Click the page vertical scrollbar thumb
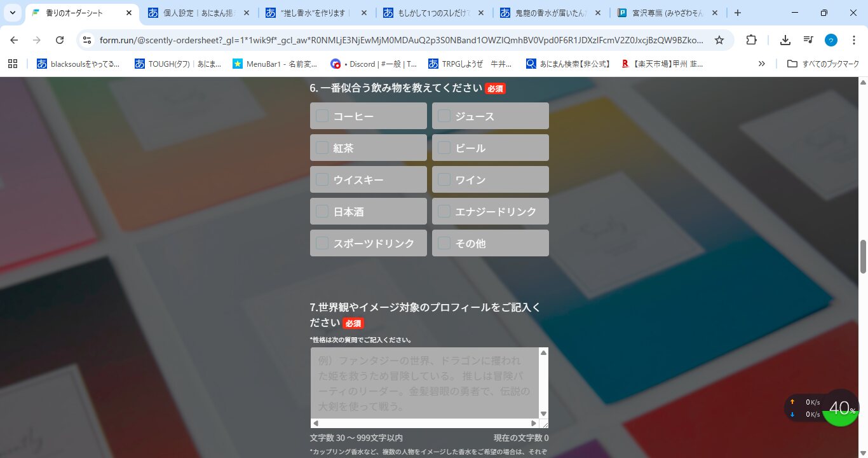The width and height of the screenshot is (868, 458). click(863, 257)
